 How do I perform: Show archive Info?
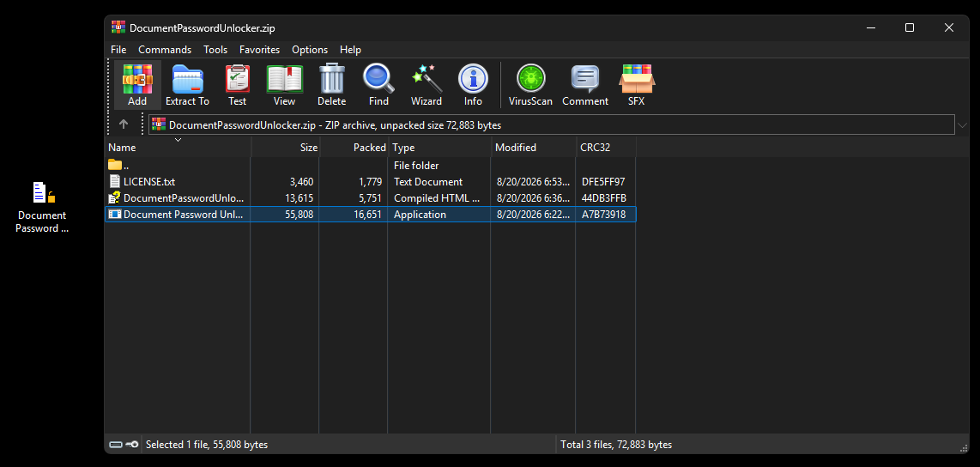pyautogui.click(x=473, y=85)
